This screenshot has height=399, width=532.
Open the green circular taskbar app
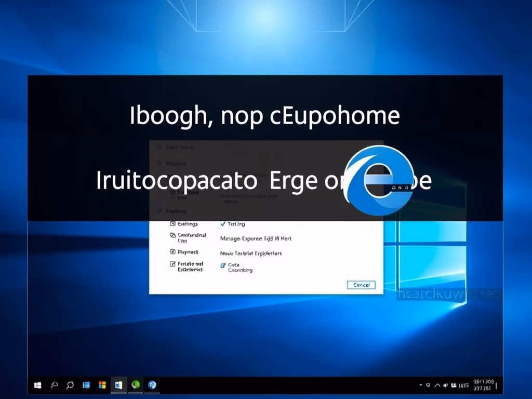(x=136, y=385)
